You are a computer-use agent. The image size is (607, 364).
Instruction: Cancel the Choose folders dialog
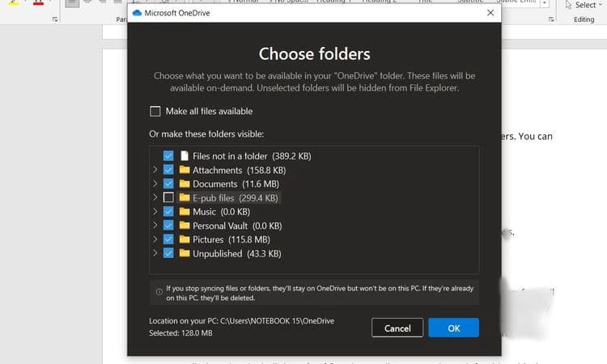397,328
